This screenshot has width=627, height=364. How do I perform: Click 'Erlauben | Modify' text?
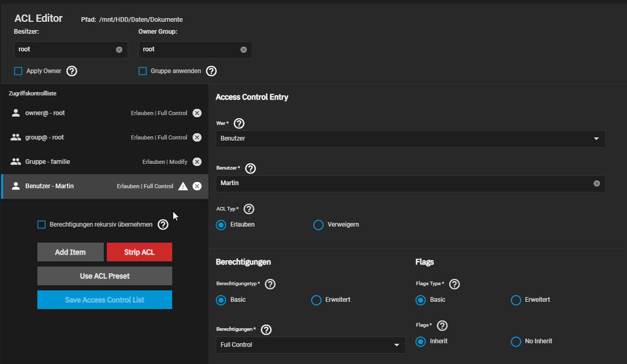[x=165, y=162]
